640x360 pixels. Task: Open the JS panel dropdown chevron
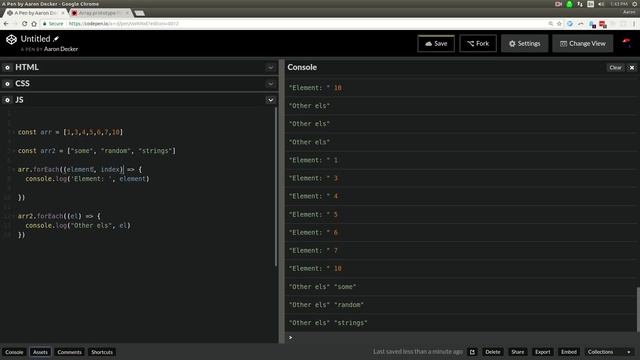(270, 100)
